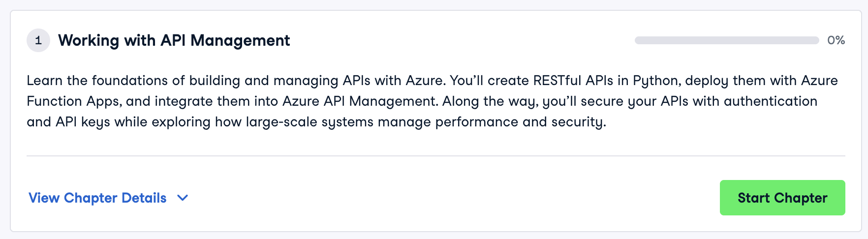Click the phrase performance and security
Image resolution: width=868 pixels, height=239 pixels.
[x=520, y=122]
